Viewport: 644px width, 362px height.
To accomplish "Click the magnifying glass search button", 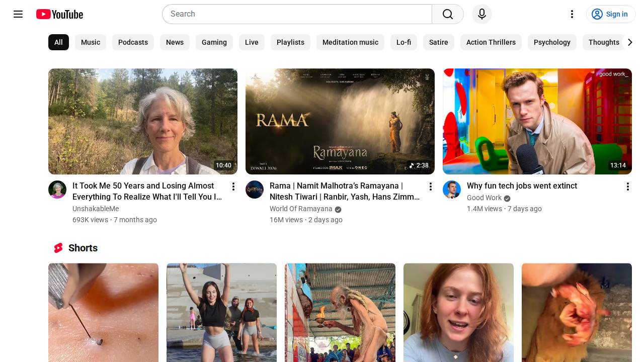I will pos(447,14).
